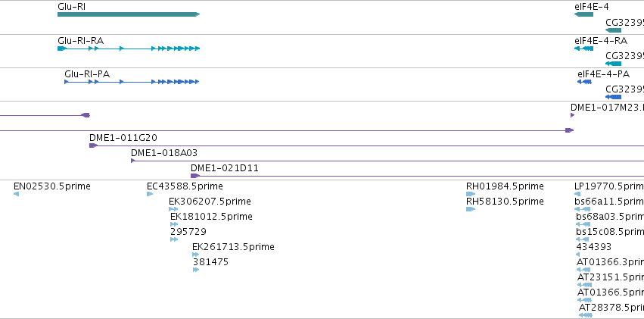Click the LP19770.5prime EST glyph

point(577,194)
